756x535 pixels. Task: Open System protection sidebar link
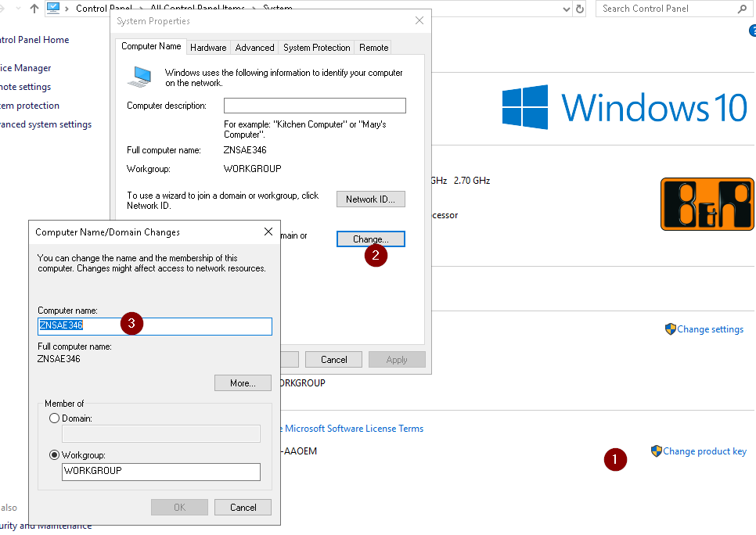30,106
